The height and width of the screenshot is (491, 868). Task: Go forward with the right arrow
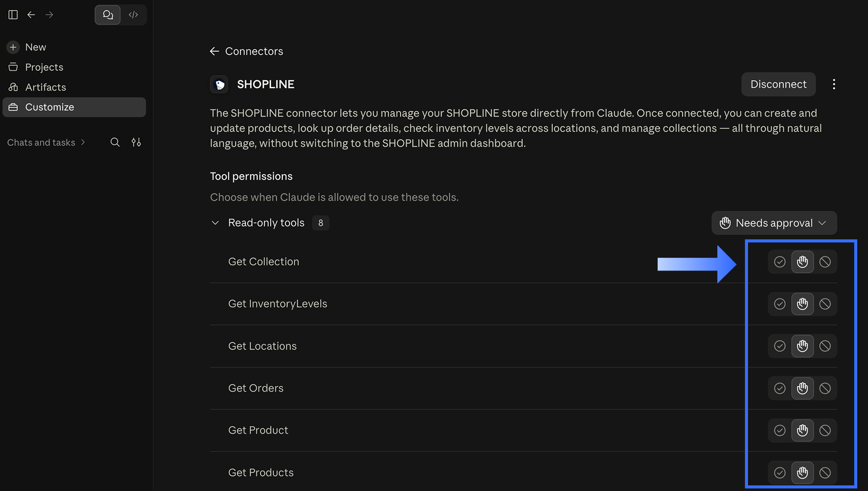click(50, 15)
